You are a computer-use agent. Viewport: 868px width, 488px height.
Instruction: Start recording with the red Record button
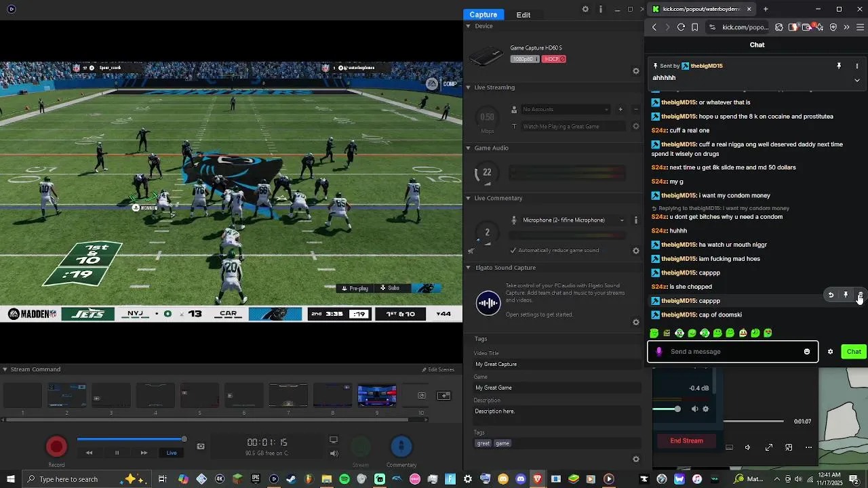click(56, 447)
